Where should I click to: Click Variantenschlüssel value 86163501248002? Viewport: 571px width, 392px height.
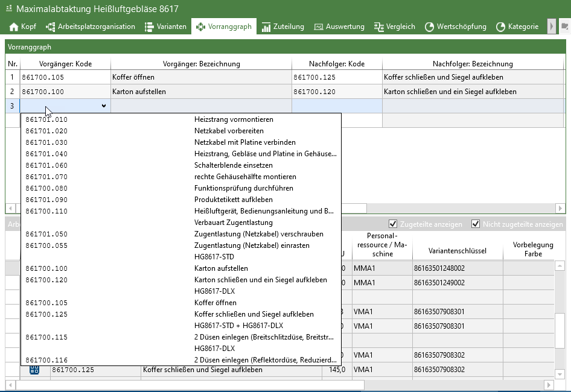click(439, 268)
